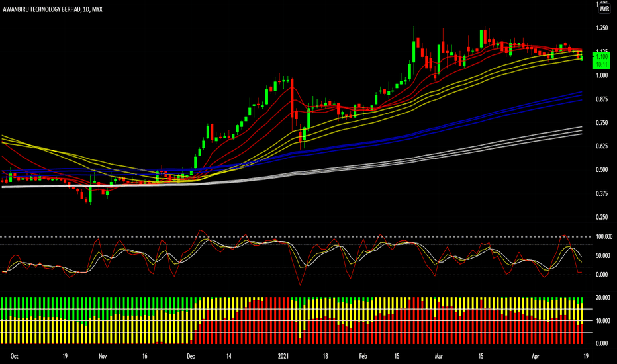Click the Oct date label
Screen dimensions: 617x364
click(x=14, y=357)
